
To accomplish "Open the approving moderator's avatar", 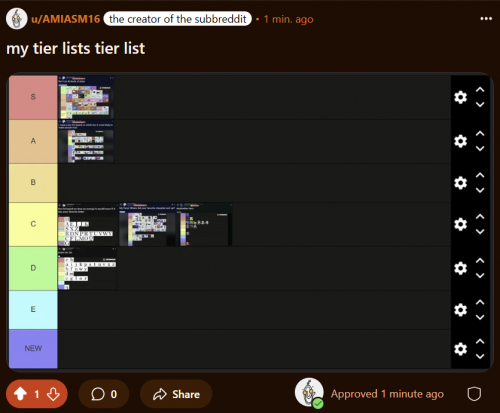I will click(x=309, y=393).
